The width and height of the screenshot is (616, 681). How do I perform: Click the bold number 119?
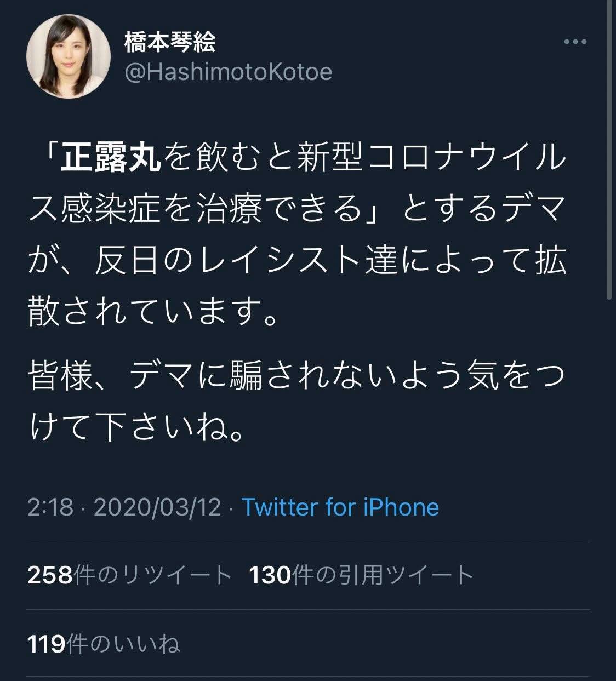coord(47,644)
